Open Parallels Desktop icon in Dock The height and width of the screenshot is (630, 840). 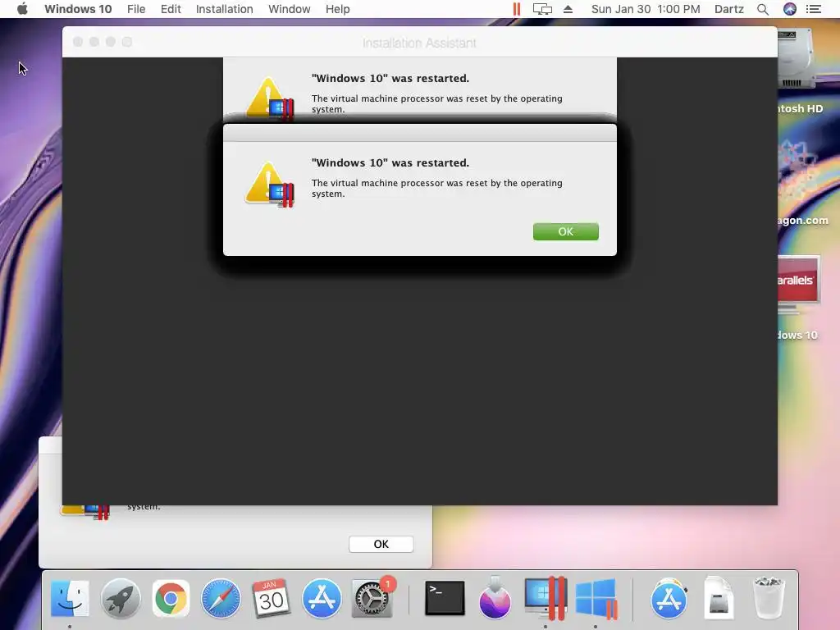tap(546, 598)
